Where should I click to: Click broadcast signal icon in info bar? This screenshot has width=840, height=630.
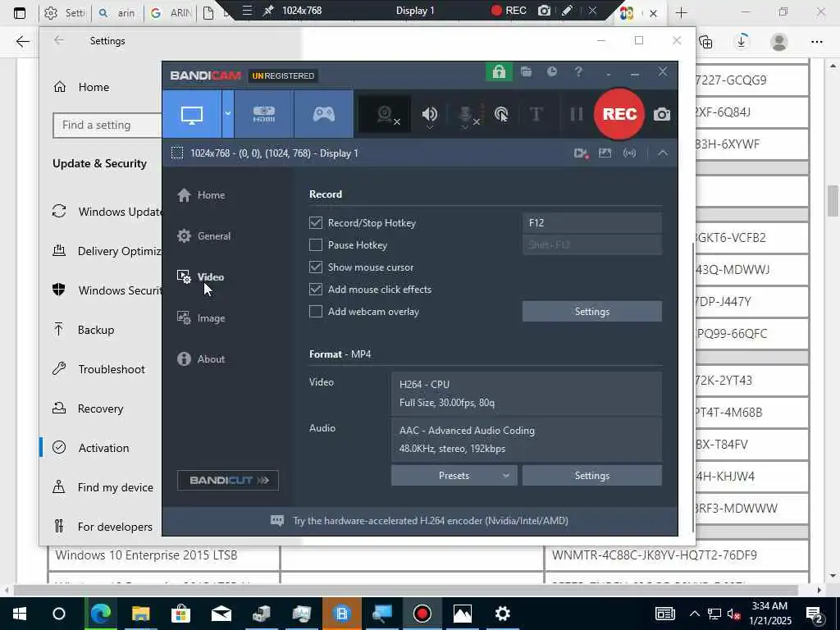pyautogui.click(x=629, y=153)
